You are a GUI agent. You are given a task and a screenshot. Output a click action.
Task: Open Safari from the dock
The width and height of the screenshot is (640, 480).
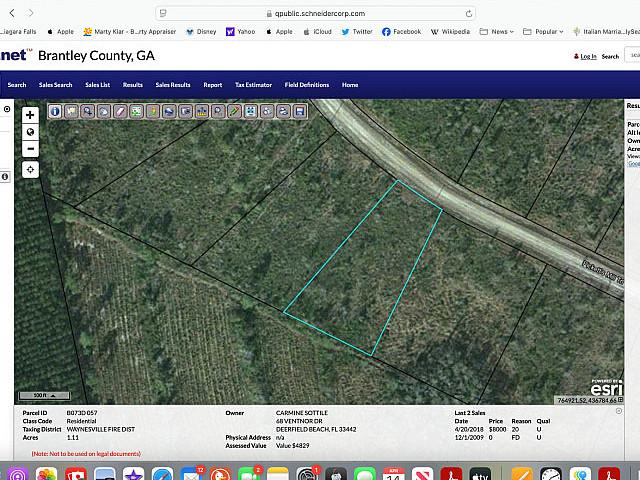(162, 474)
